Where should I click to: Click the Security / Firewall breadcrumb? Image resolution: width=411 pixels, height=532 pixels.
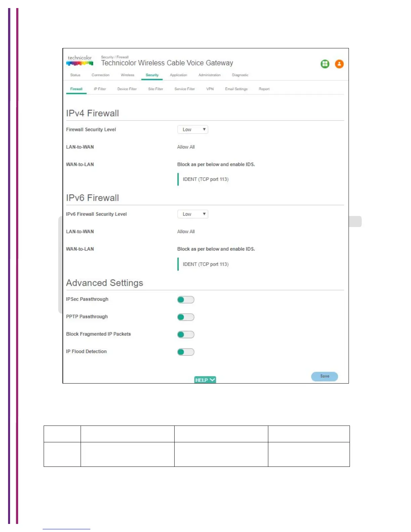point(115,57)
